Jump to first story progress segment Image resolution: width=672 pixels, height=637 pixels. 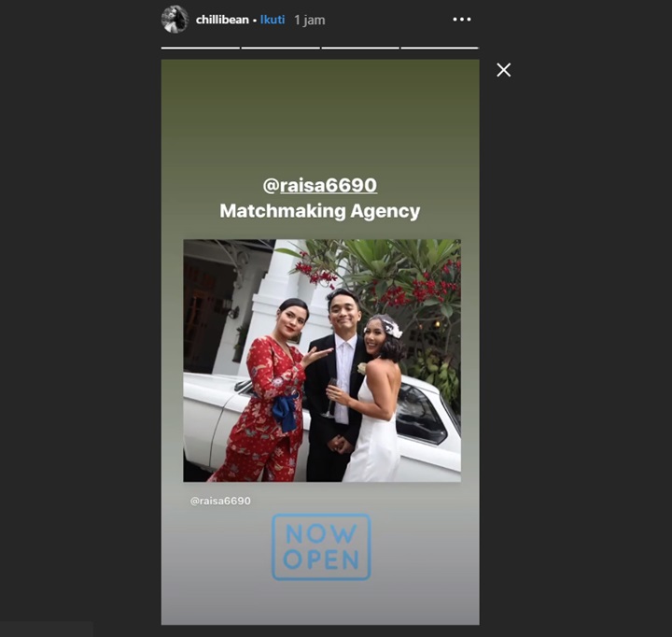(200, 48)
